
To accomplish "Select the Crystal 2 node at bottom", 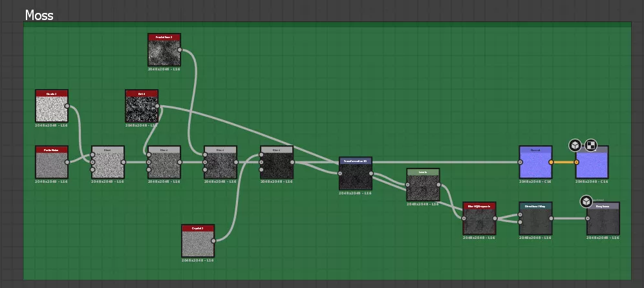I will 198,241.
